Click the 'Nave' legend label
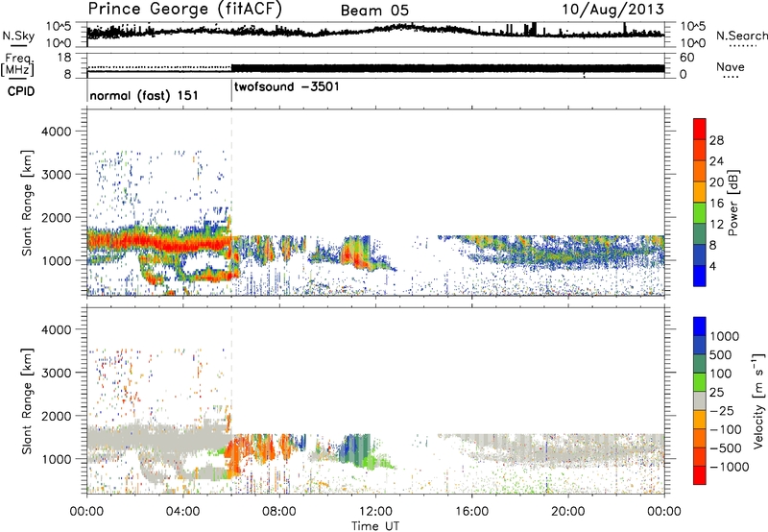Screen dimensions: 768x532 click(731, 67)
